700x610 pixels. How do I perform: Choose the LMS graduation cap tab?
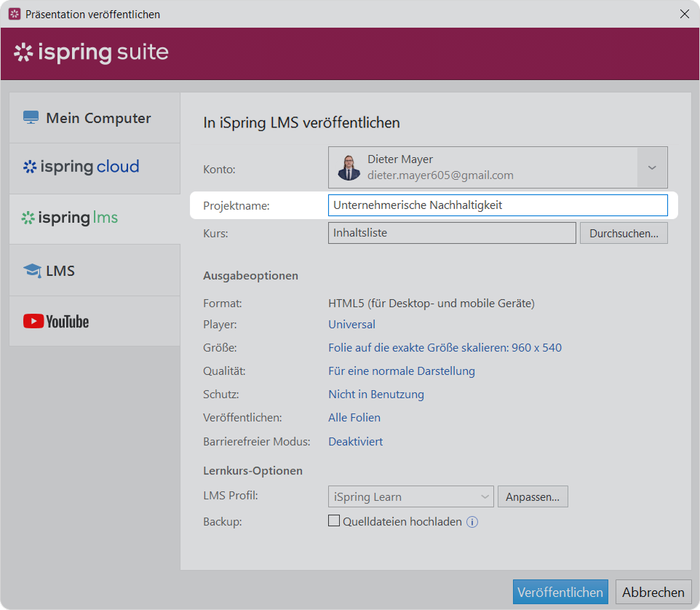[x=95, y=271]
